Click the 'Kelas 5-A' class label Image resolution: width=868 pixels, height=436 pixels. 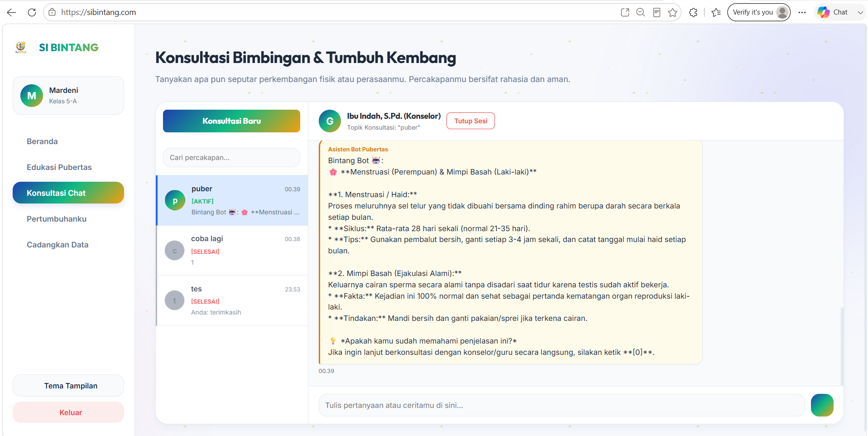point(63,101)
